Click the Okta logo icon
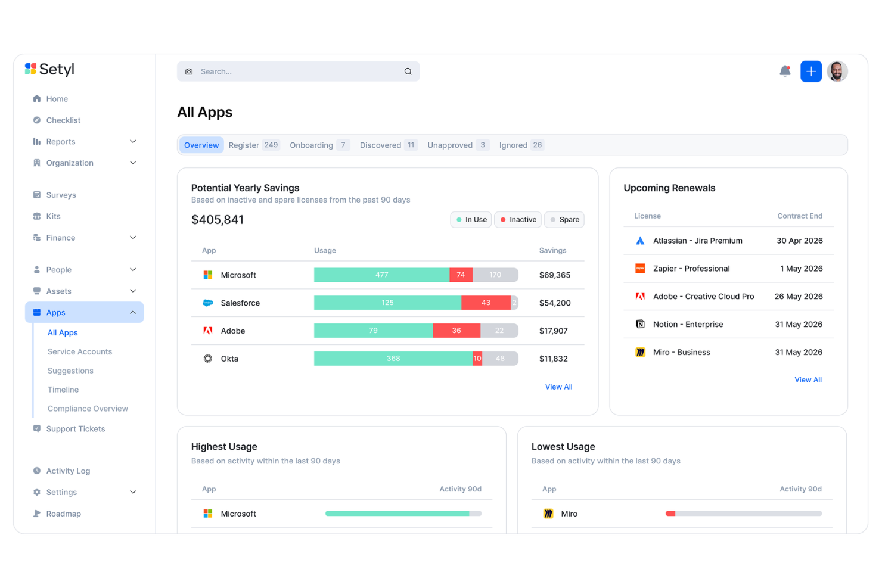Image resolution: width=882 pixels, height=588 pixels. (x=208, y=359)
